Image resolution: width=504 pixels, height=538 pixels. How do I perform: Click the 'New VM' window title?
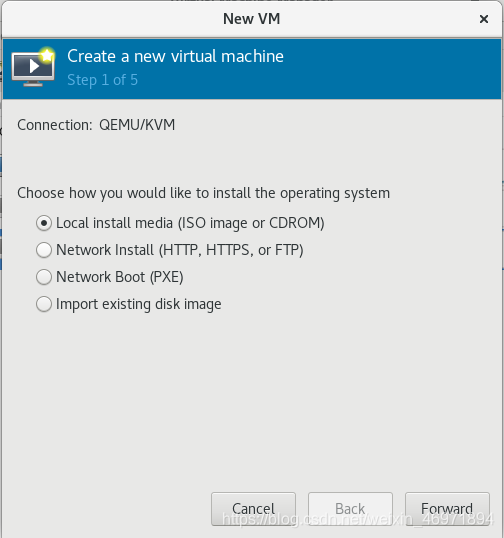[x=251, y=19]
